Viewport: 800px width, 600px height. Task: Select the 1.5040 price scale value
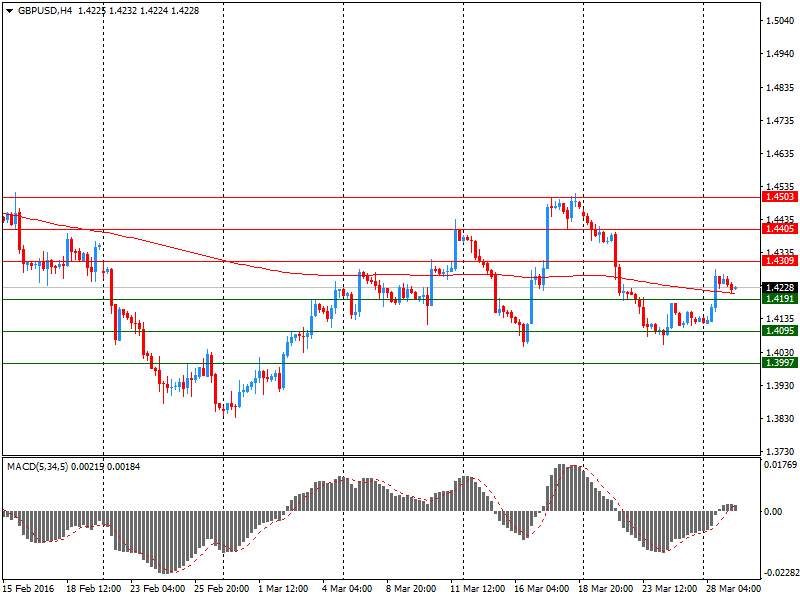[780, 21]
